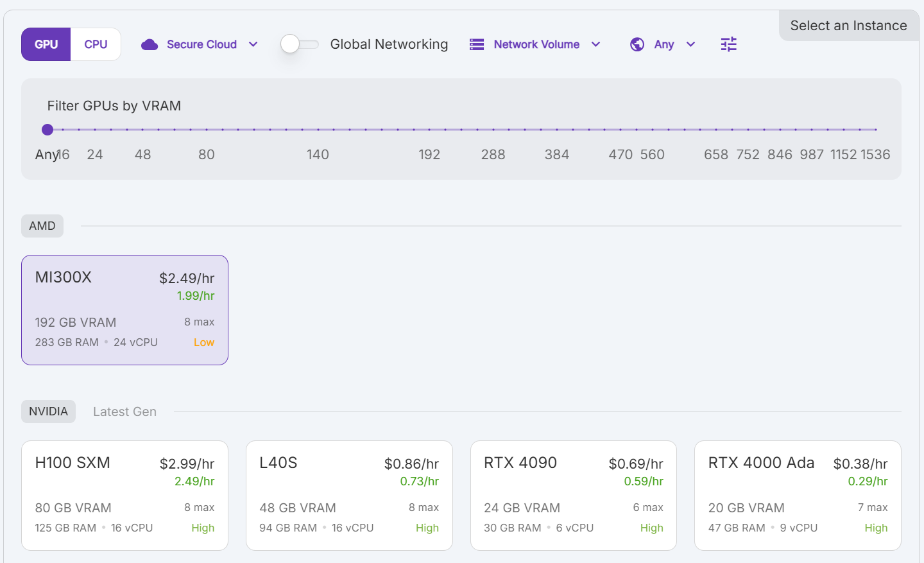Switch to the GPU tab
Viewport: 924px width, 563px height.
click(x=46, y=44)
